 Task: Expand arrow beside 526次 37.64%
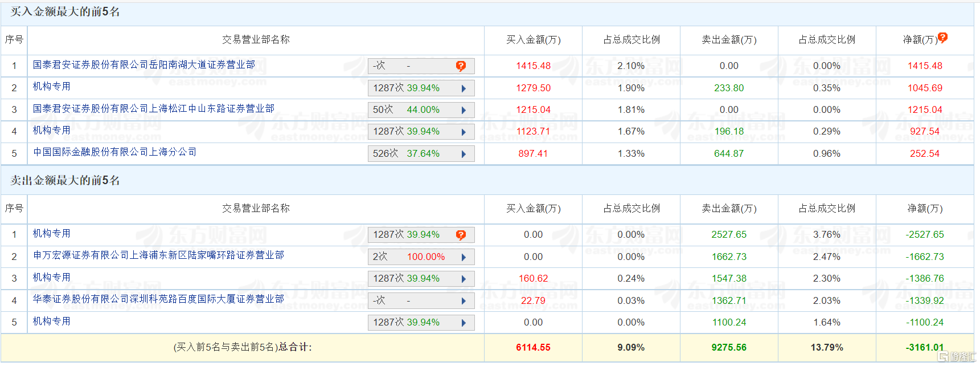tap(464, 154)
